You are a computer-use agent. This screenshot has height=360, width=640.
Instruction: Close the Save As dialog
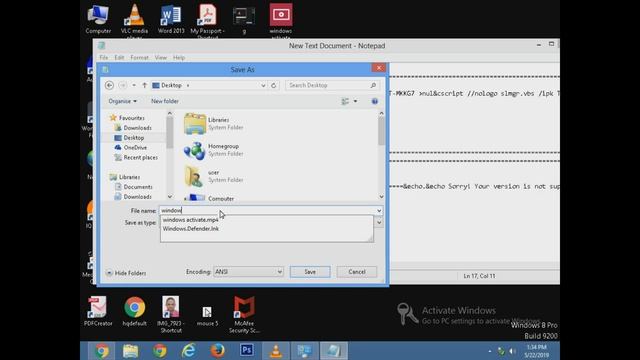[379, 68]
